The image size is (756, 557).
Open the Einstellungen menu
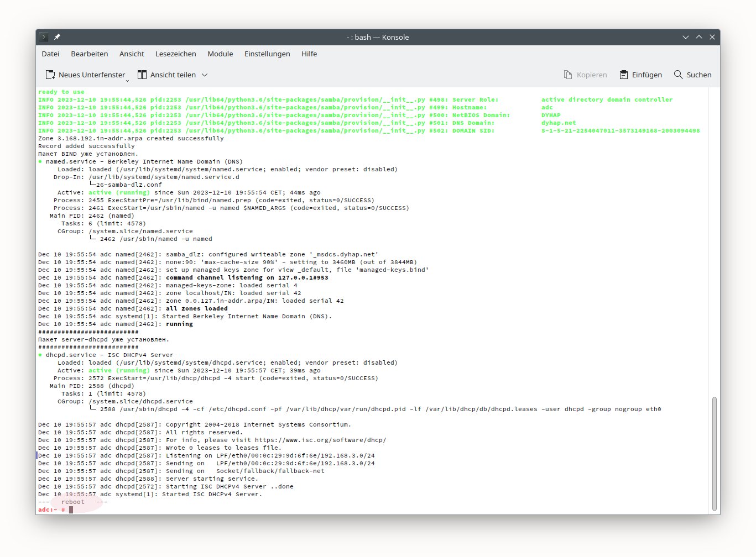[x=267, y=54]
